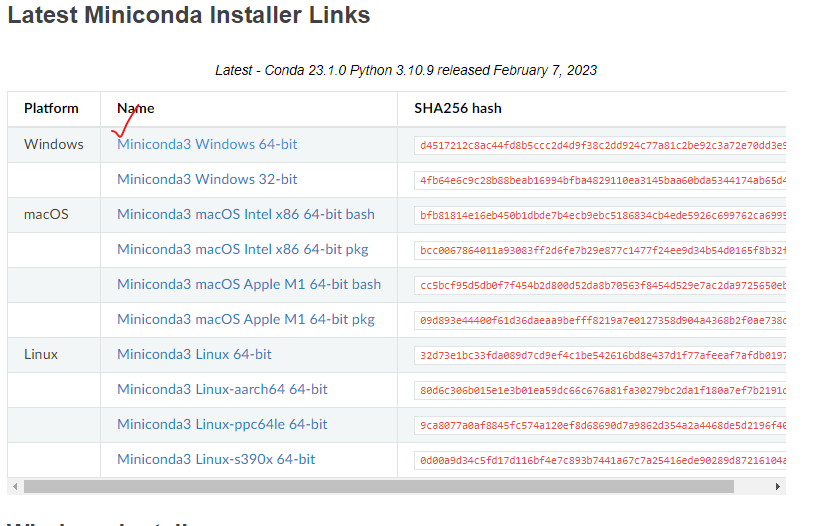
Task: Open Miniconda3 macOS Apple M1 64-bit pkg
Action: [x=246, y=319]
